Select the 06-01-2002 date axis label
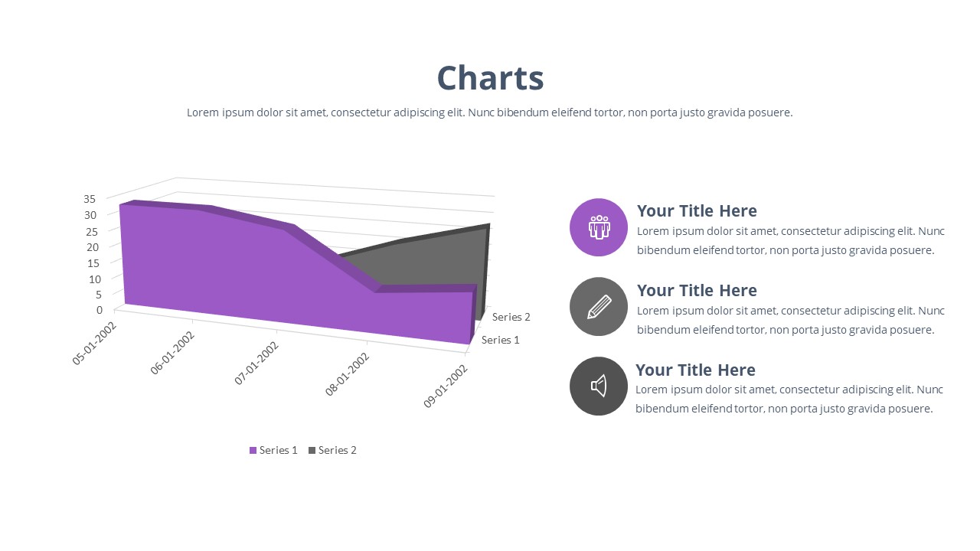 click(173, 352)
